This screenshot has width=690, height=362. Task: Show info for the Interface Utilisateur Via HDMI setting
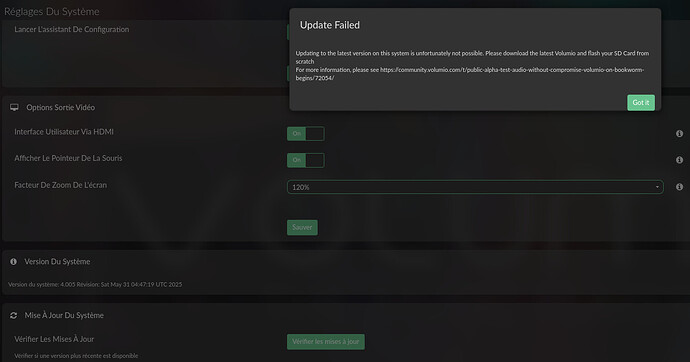[679, 133]
